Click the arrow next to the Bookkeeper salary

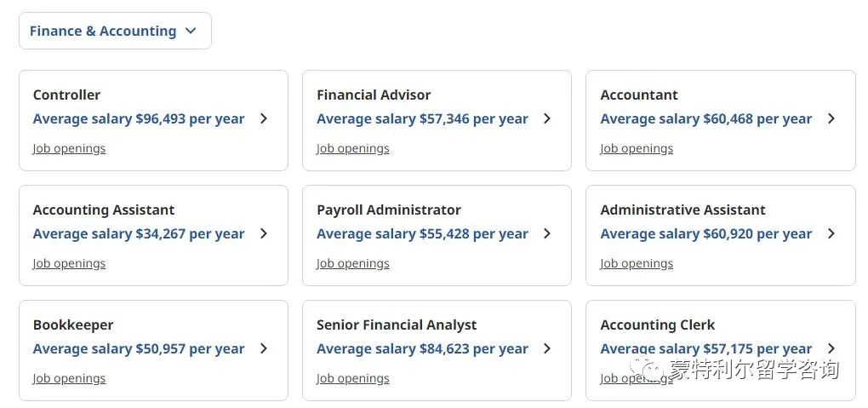[x=264, y=348]
